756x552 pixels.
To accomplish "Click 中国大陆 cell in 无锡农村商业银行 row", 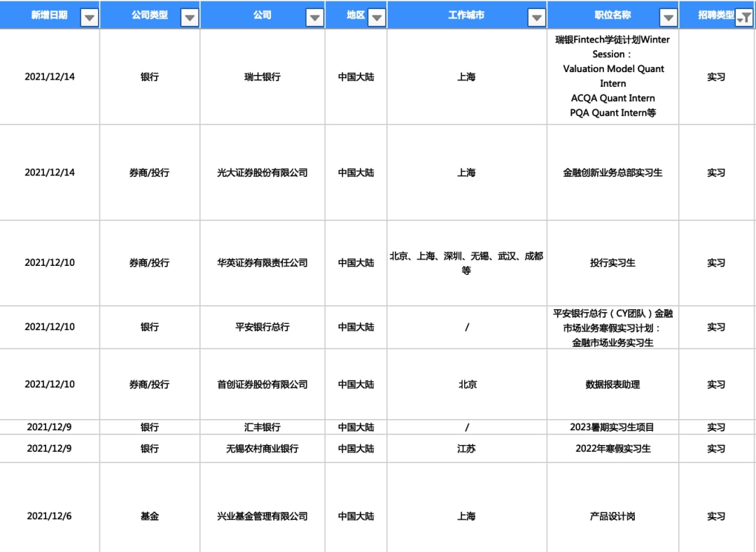I will coord(356,448).
